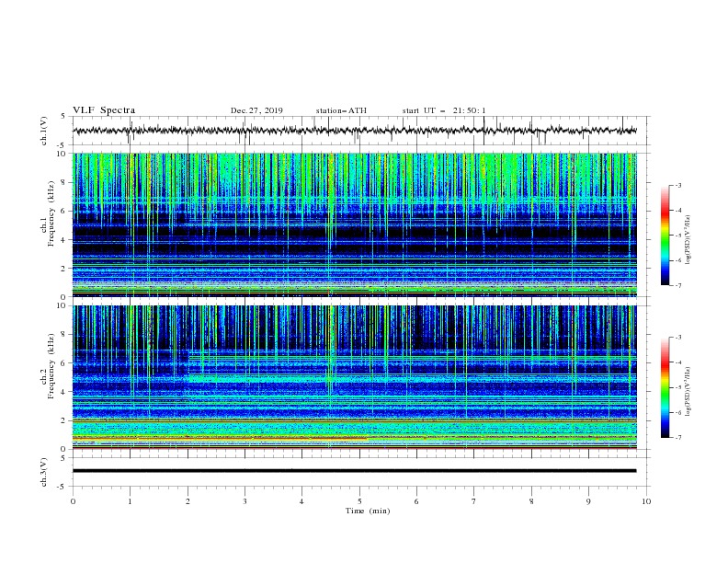Click the '-7' label on ch.2 colorbar
The width and height of the screenshot is (728, 563).
[677, 438]
